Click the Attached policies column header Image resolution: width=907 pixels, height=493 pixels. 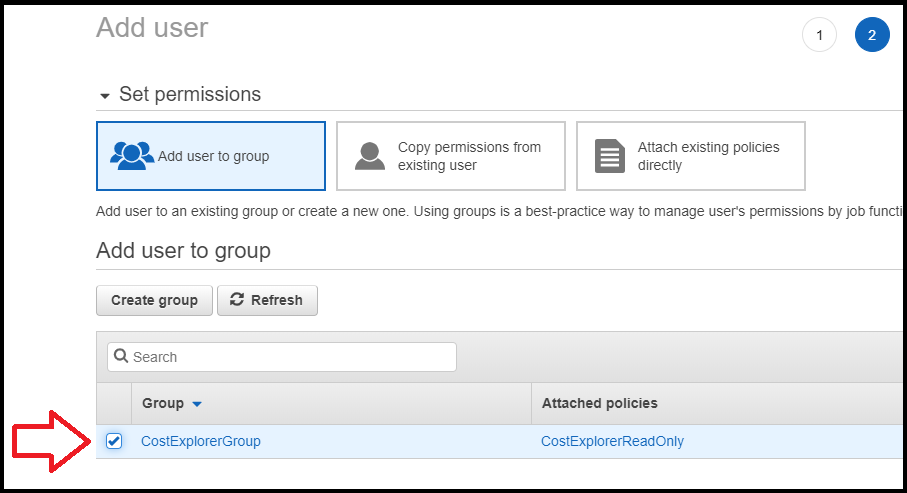tap(599, 403)
